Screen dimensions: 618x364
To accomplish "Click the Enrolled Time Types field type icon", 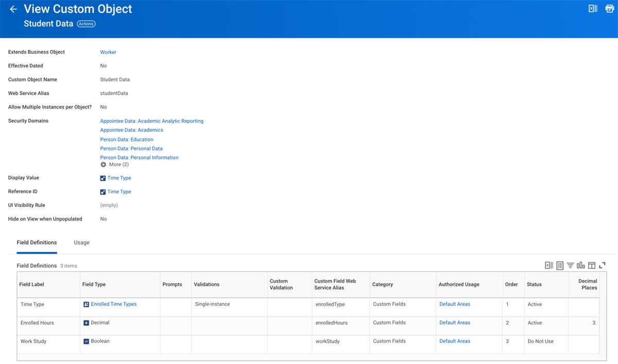I will click(87, 304).
